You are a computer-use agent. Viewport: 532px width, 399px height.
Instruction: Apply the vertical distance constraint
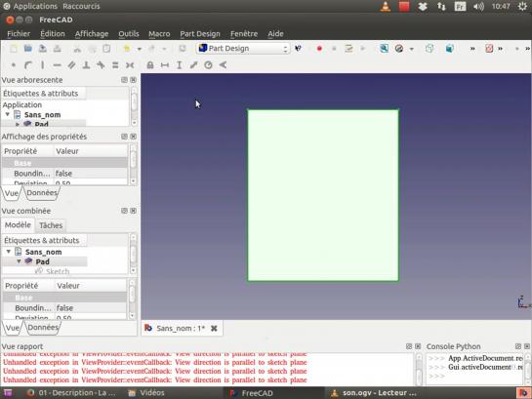click(x=180, y=64)
